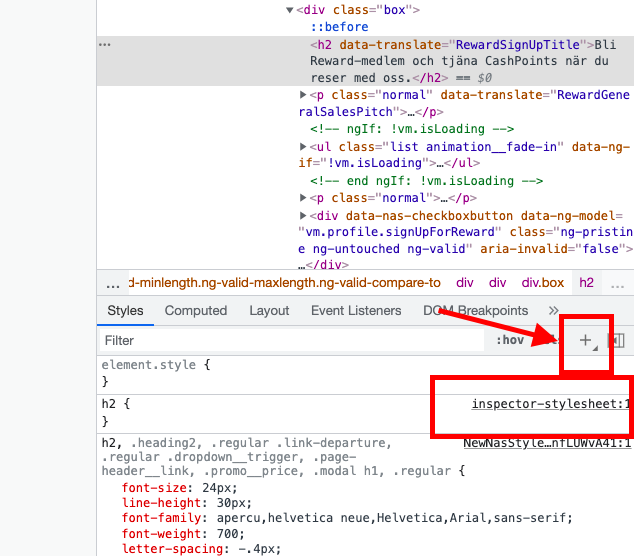634x556 pixels.
Task: Expand the ul list animation__fade-in element
Action: tap(304, 146)
